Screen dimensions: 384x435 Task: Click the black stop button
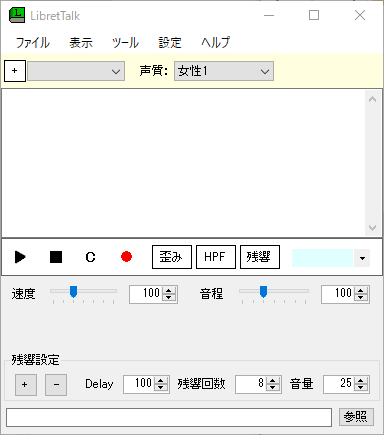click(56, 257)
